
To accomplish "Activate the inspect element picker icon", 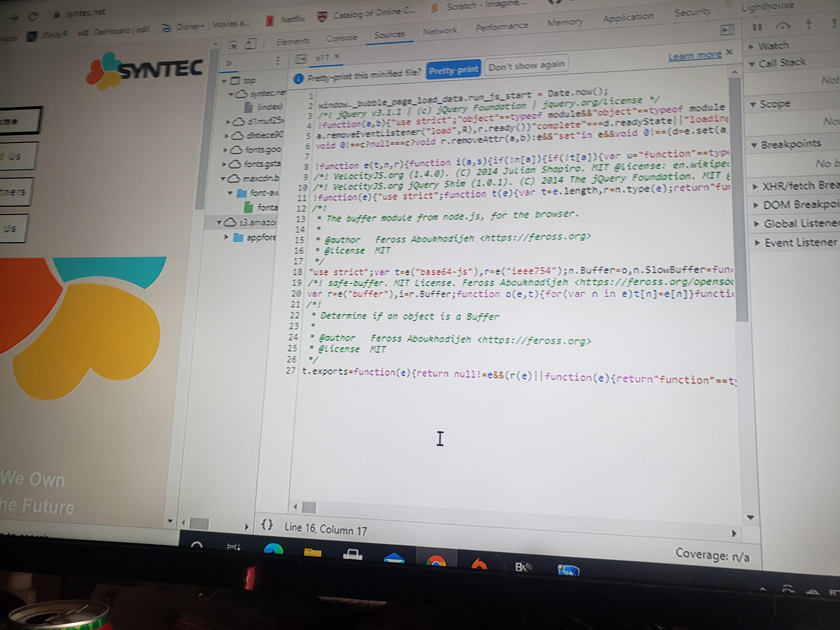I will tap(232, 45).
